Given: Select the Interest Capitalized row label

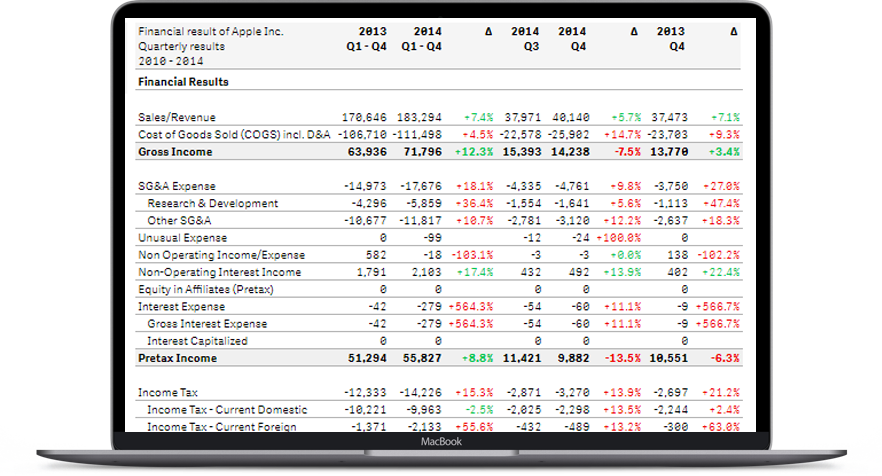Looking at the screenshot, I should (197, 340).
